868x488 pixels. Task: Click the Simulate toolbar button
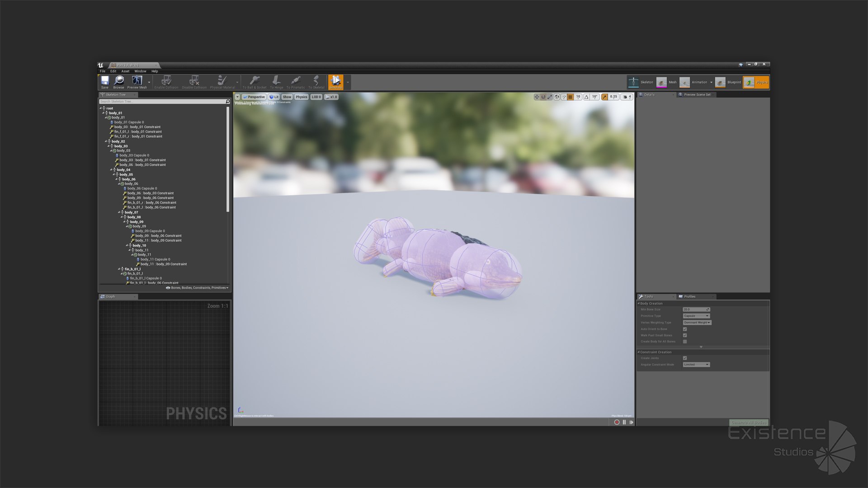(335, 82)
